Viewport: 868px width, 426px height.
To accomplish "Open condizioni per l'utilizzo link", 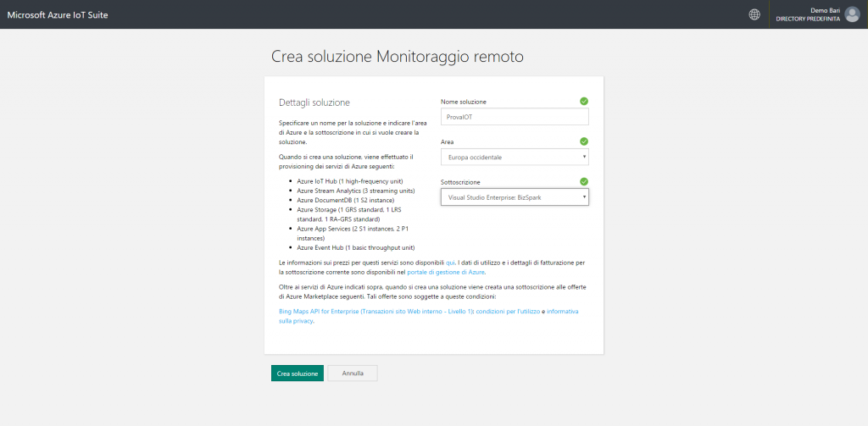I will click(508, 312).
